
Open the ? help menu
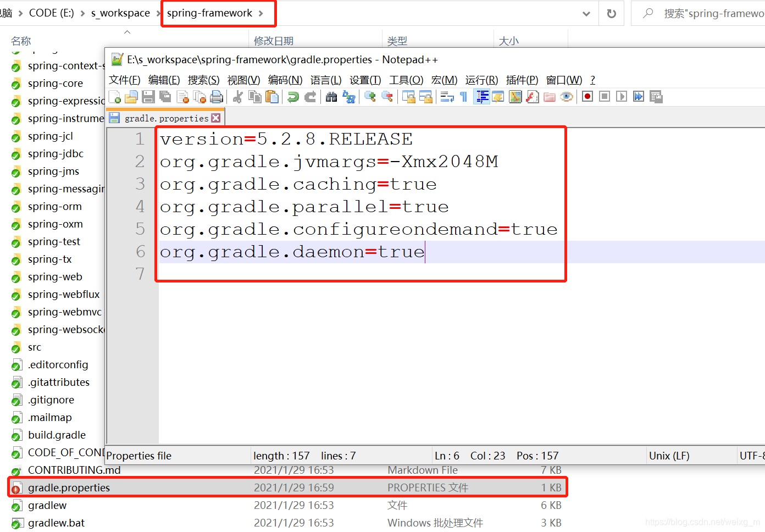592,80
